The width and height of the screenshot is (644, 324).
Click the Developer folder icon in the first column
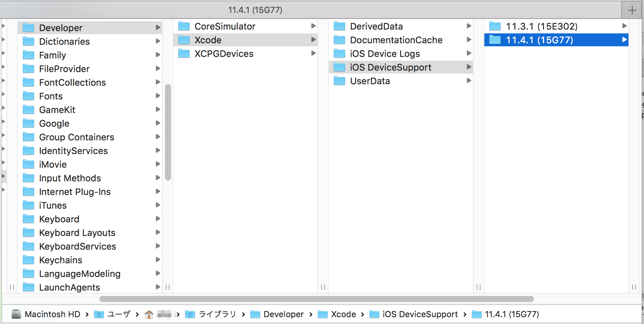28,28
